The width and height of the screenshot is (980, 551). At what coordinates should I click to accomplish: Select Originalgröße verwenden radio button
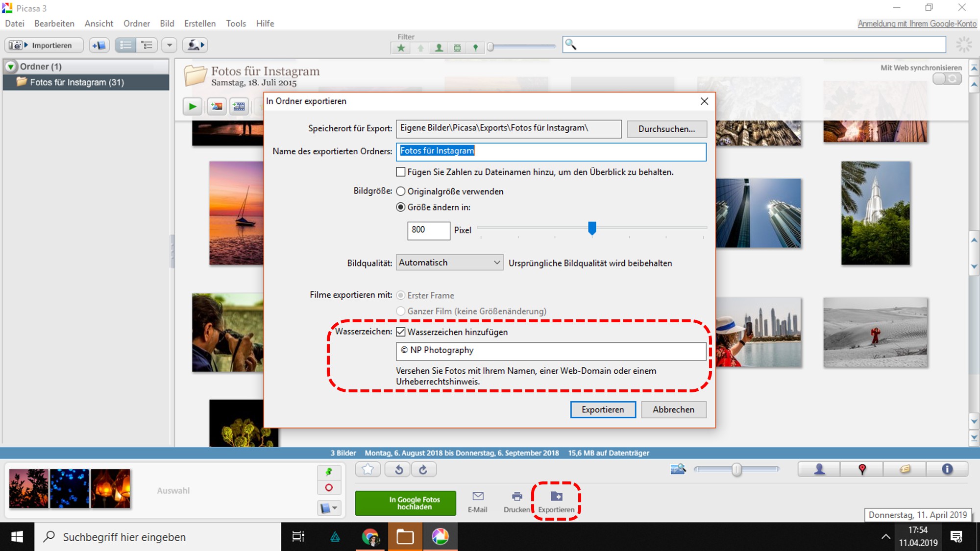(x=401, y=192)
